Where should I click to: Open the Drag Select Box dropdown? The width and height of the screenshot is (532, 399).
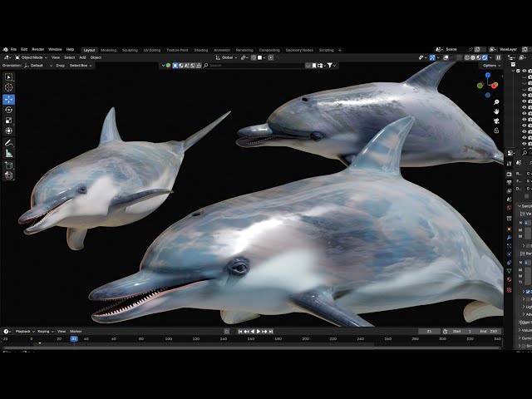pyautogui.click(x=81, y=66)
